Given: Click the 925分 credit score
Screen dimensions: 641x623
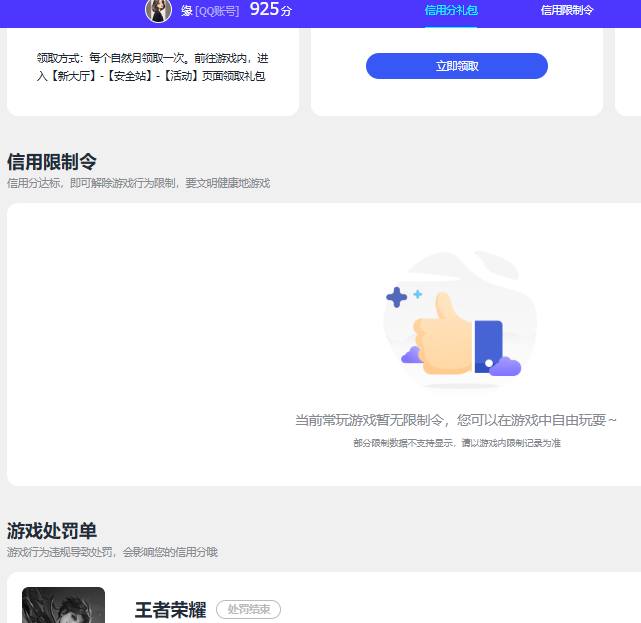Looking at the screenshot, I should [x=271, y=9].
